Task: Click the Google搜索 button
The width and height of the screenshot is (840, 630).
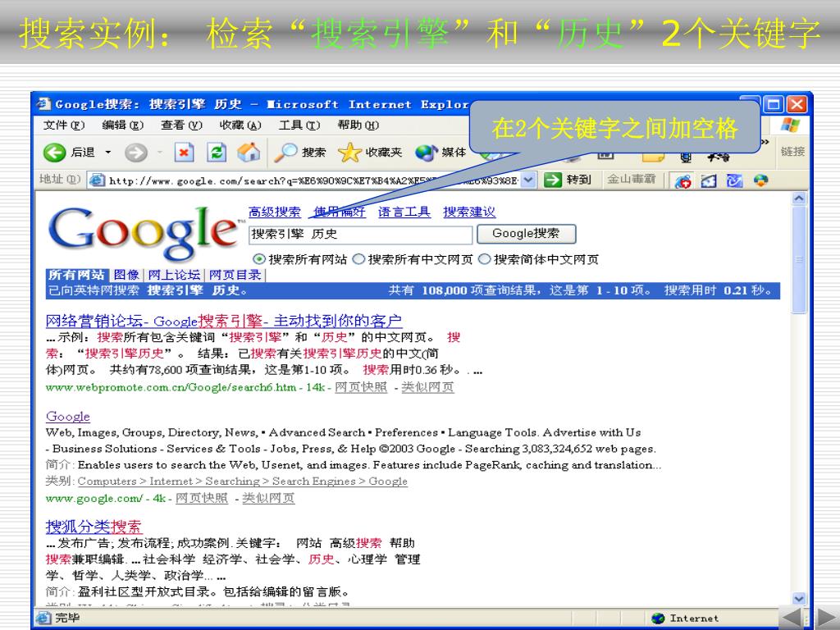Action: (526, 234)
